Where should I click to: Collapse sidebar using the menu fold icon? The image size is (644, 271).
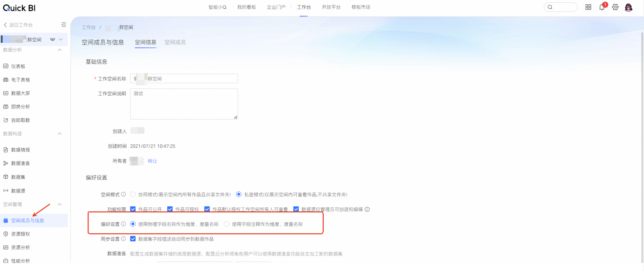[x=63, y=25]
